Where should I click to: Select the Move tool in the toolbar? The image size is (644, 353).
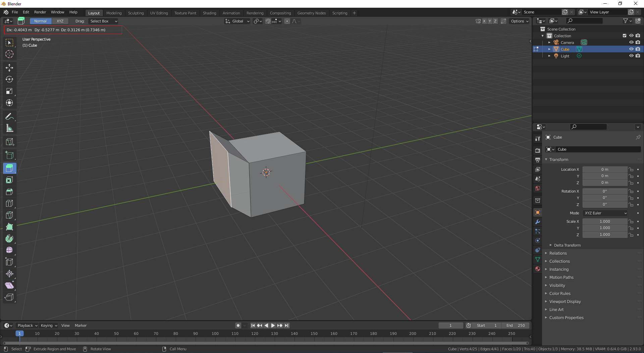[9, 68]
